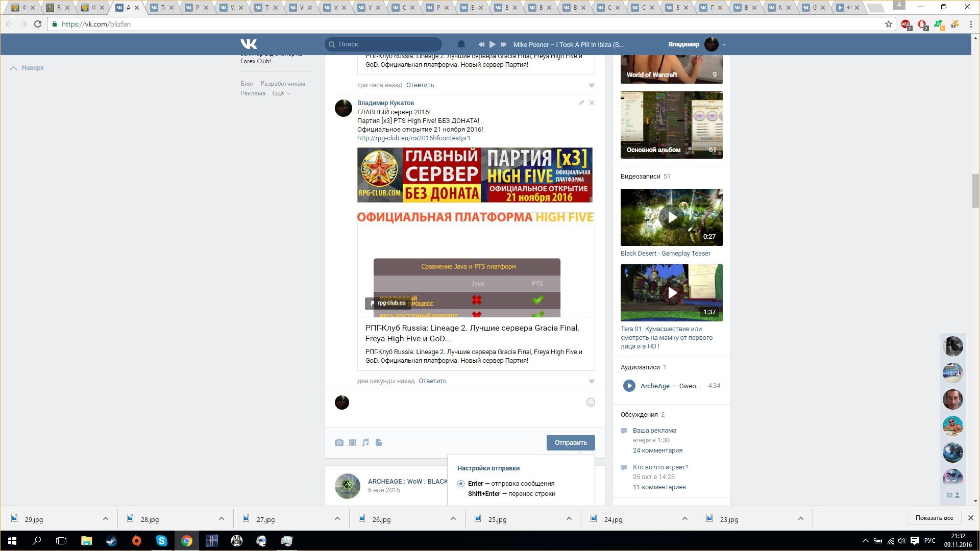Viewport: 980px width, 551px height.
Task: Edit the post with pencil icon
Action: [x=581, y=103]
